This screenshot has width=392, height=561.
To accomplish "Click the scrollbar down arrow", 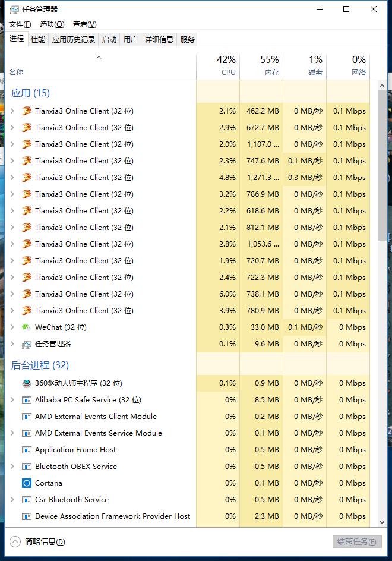I will click(382, 522).
